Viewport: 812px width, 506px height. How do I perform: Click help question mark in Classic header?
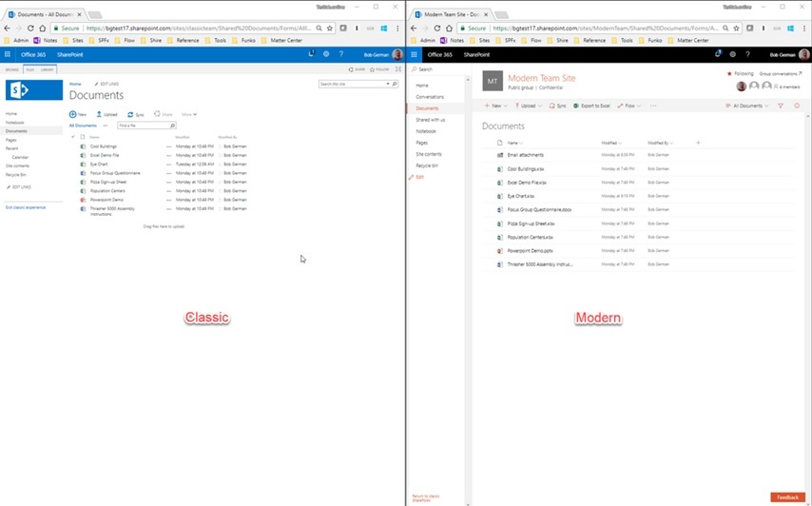[341, 54]
